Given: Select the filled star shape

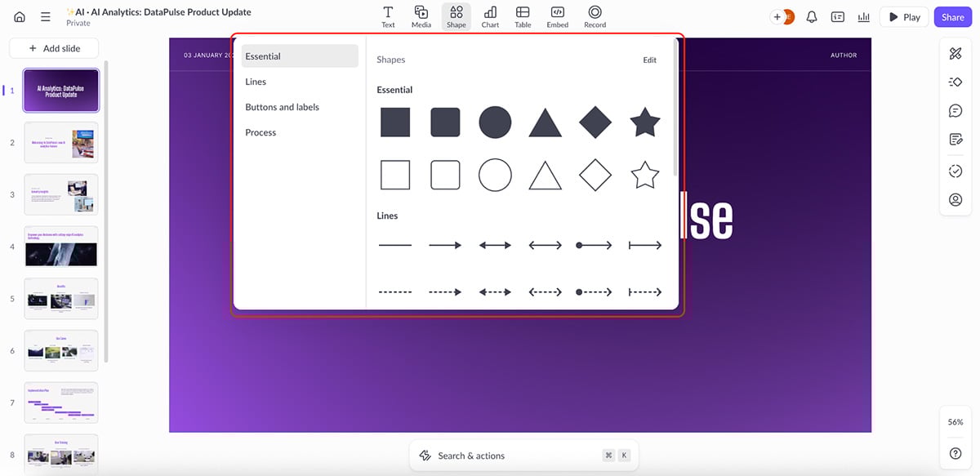Looking at the screenshot, I should click(x=644, y=122).
